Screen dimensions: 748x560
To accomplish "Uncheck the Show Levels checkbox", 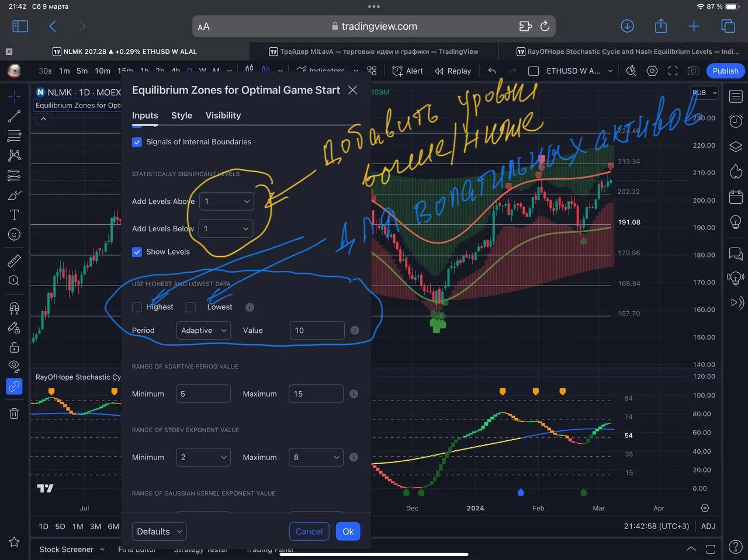I will pos(137,252).
